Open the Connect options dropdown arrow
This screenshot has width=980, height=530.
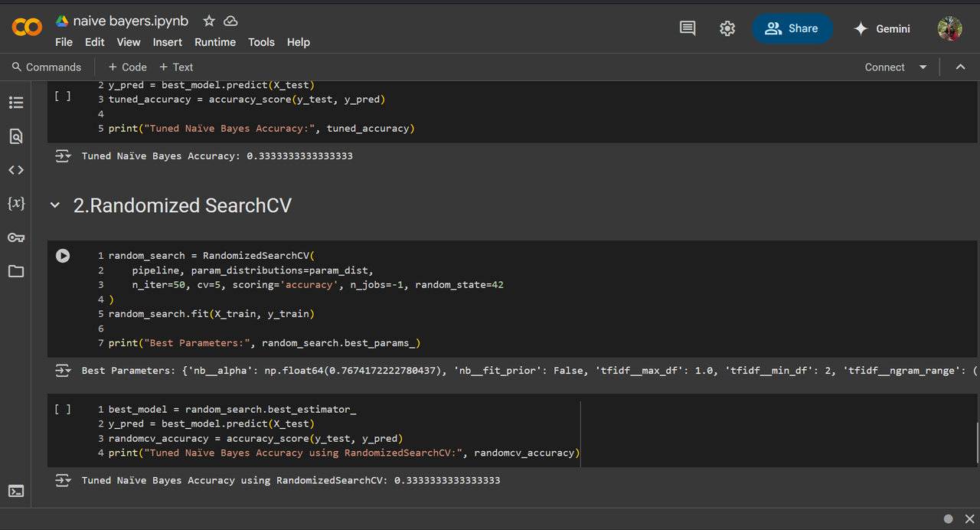[x=923, y=67]
